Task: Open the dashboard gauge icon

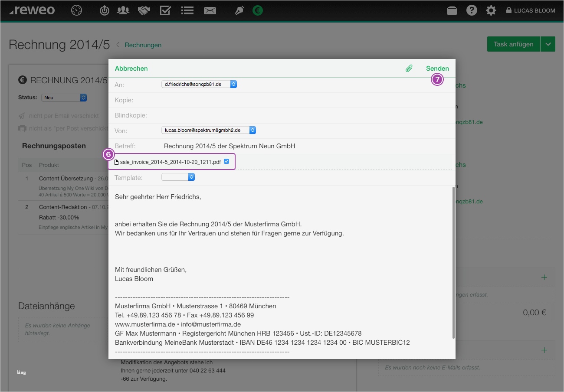Action: pos(77,10)
